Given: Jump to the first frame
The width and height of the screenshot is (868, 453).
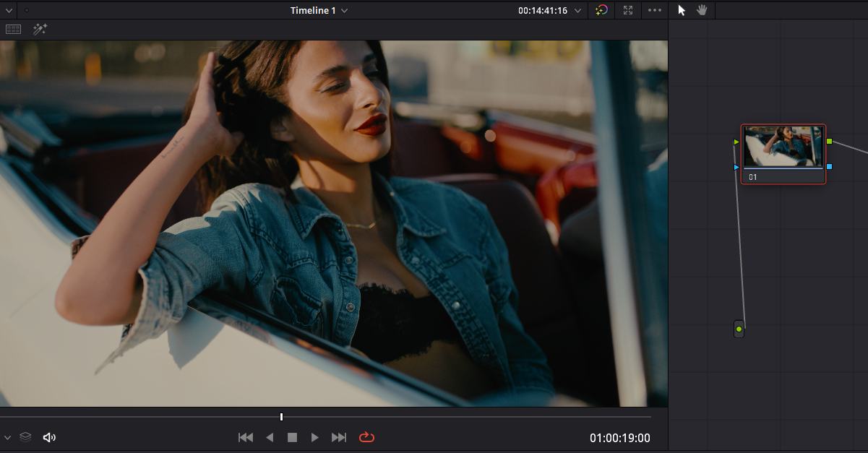Looking at the screenshot, I should [246, 437].
